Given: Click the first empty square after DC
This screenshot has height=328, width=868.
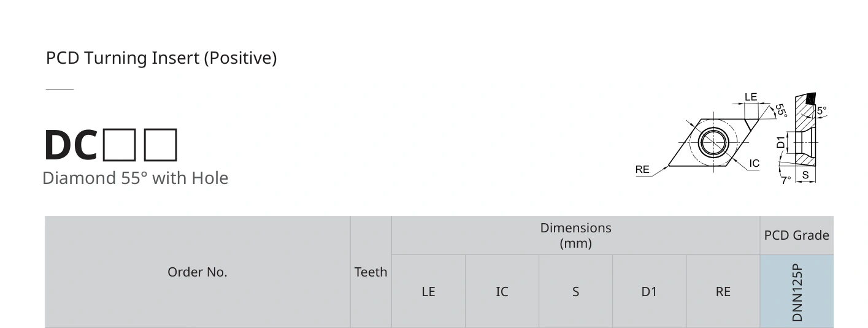Looking at the screenshot, I should (120, 144).
